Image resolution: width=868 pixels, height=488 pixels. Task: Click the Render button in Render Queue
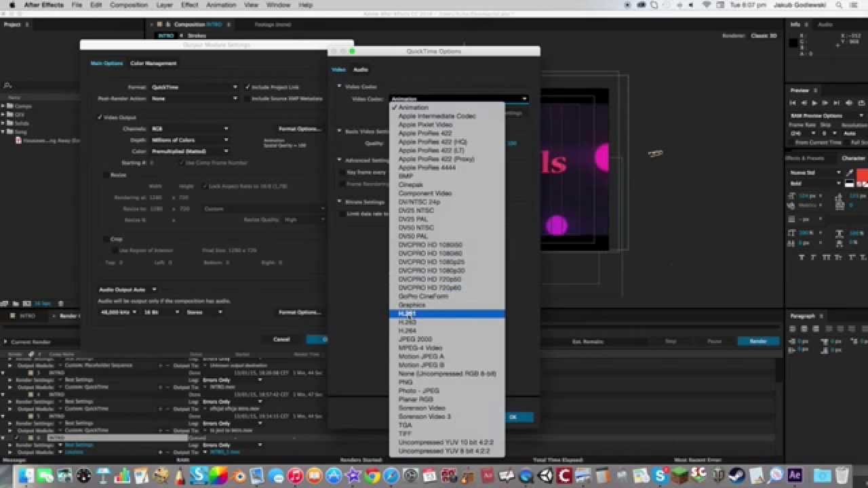point(758,342)
